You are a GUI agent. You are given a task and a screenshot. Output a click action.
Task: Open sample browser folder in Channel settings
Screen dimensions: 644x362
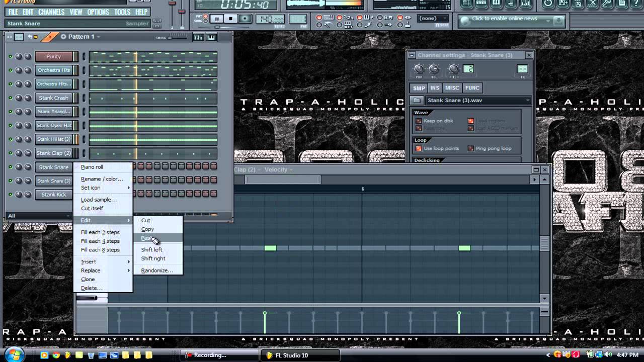[417, 101]
